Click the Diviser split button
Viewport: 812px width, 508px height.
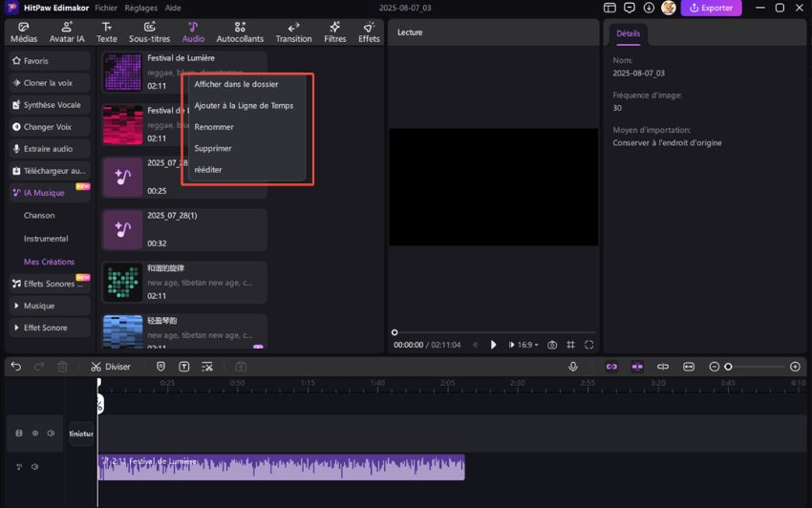pyautogui.click(x=110, y=367)
